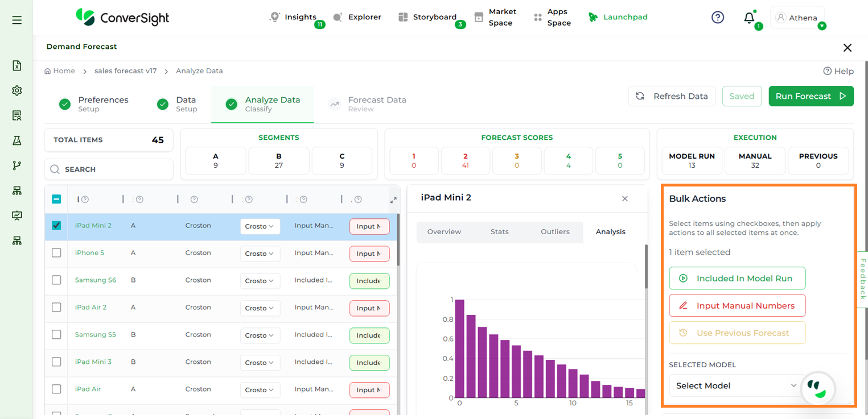Viewport: 868px width, 419px height.
Task: Click the Run Forecast button
Action: click(811, 96)
